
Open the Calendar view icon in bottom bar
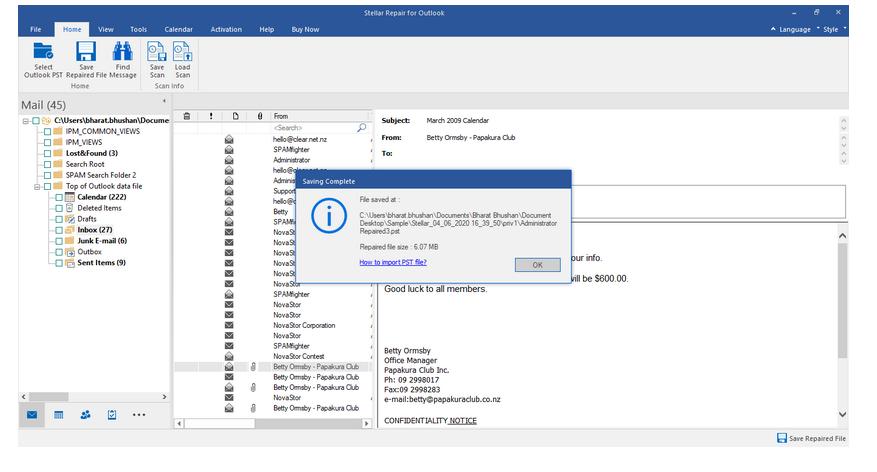[58, 415]
